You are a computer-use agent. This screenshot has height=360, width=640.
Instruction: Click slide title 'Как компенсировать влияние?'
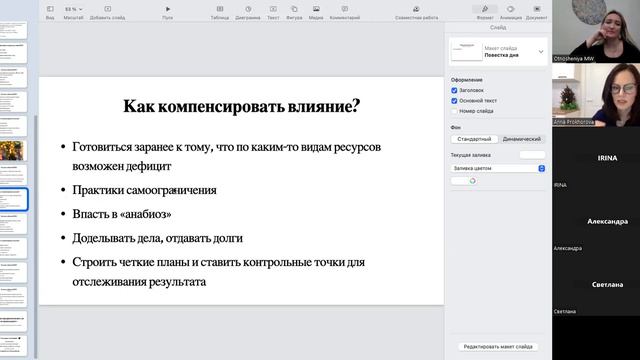242,107
